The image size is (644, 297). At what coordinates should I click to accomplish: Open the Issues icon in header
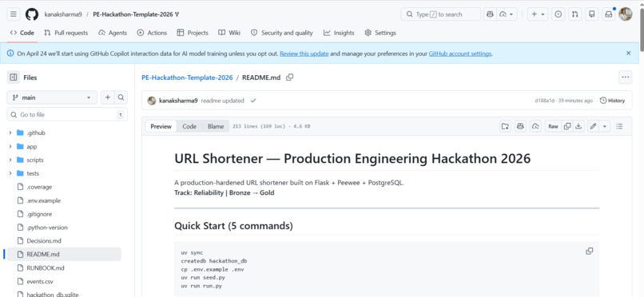click(x=559, y=14)
